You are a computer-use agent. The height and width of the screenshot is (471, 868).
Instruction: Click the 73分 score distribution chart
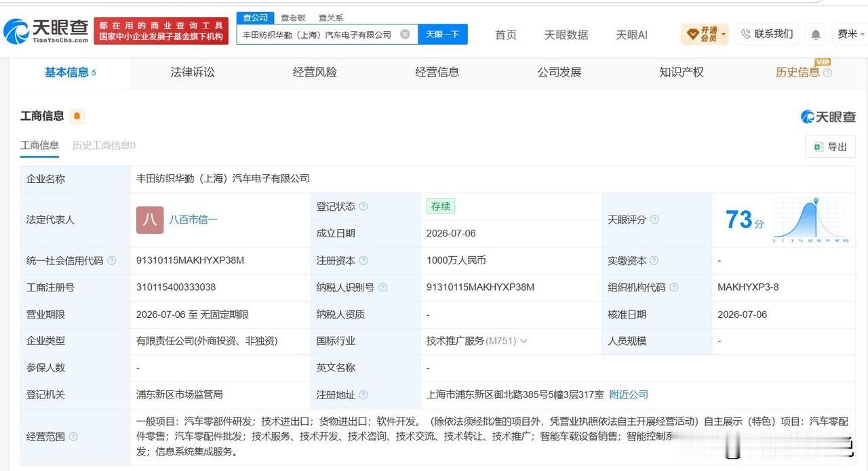click(811, 220)
